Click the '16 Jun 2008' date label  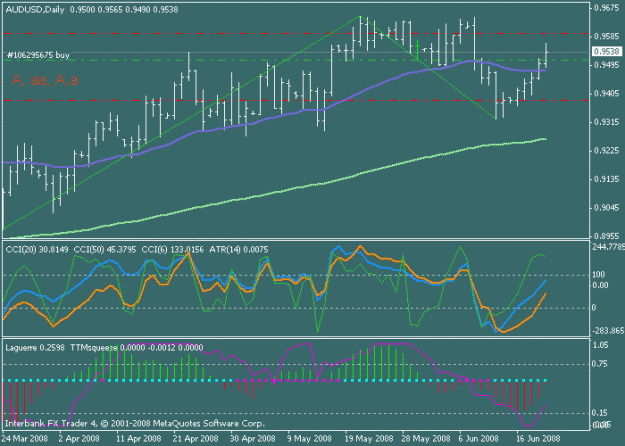coord(538,439)
